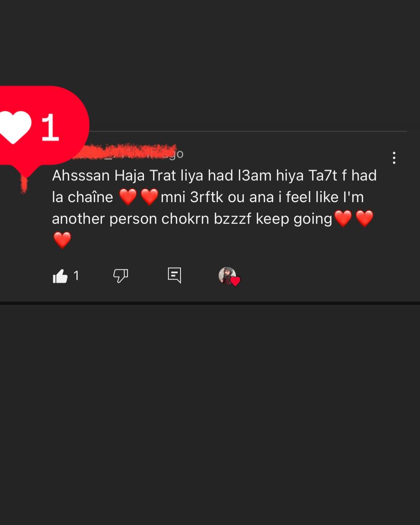Click the thin divider line above the comment
This screenshot has width=420, height=525.
point(248,131)
